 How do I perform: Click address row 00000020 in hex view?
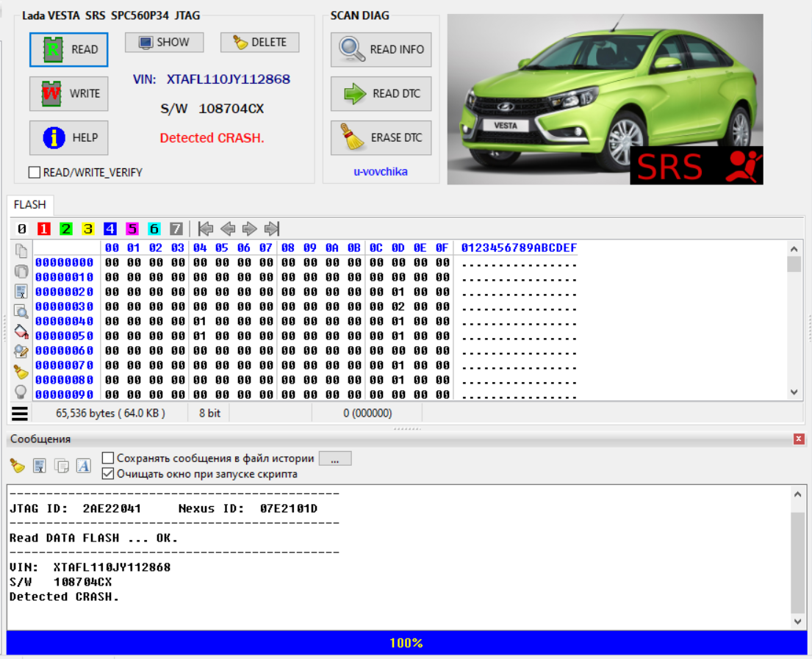64,292
